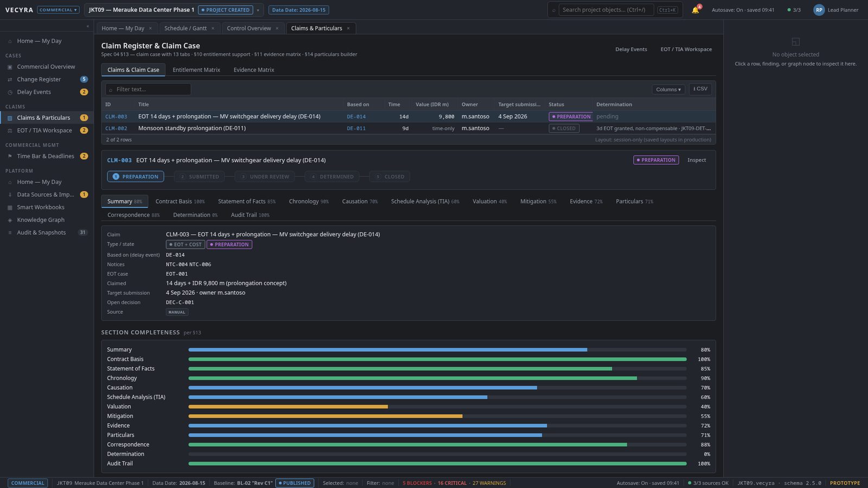Select the DETERMINED workflow step
The image size is (868, 488).
[x=331, y=177]
